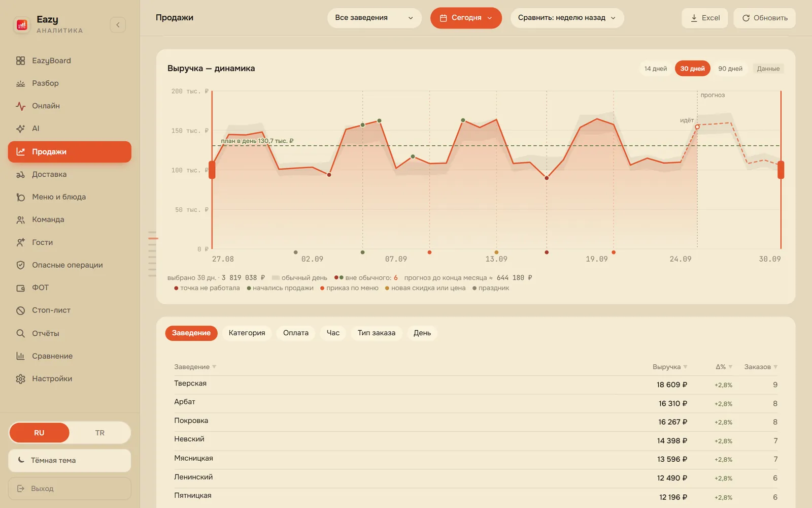
Task: Open the Онлайн pulse icon
Action: [x=20, y=106]
